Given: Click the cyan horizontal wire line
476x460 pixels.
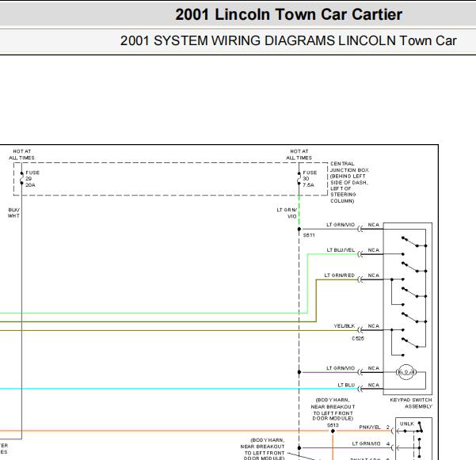Looking at the screenshot, I should (x=158, y=389).
